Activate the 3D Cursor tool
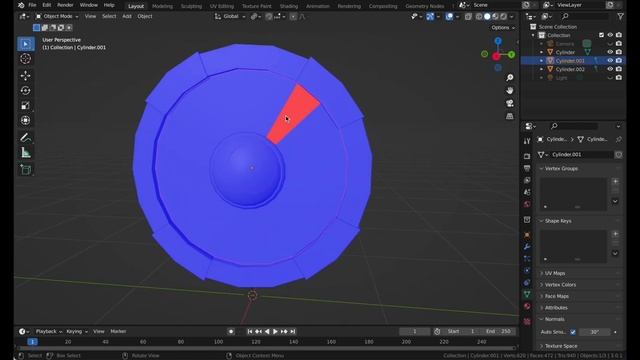This screenshot has height=360, width=640. pos(26,59)
